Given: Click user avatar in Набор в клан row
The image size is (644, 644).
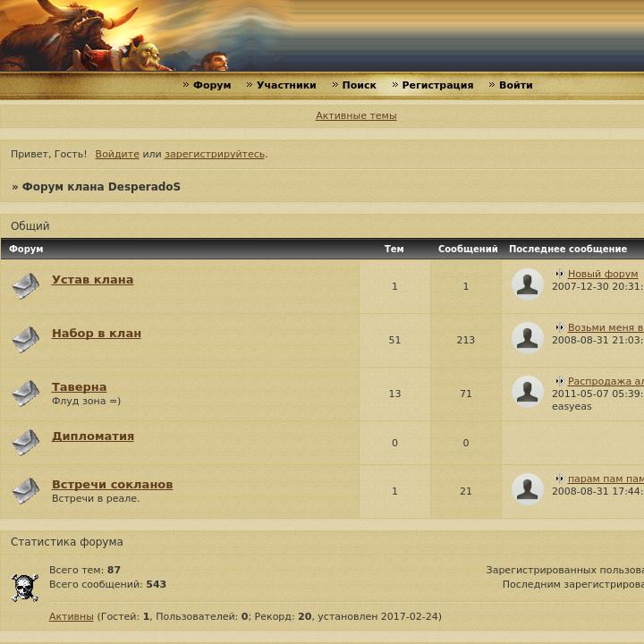Looking at the screenshot, I should pyautogui.click(x=528, y=338).
